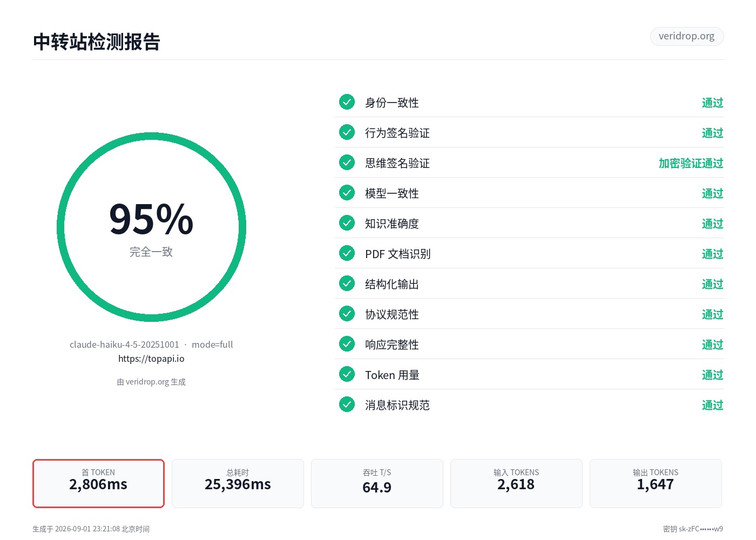Viewport: 756px width, 540px height.
Task: Select the 总耗时 25,396ms card
Action: tap(238, 483)
